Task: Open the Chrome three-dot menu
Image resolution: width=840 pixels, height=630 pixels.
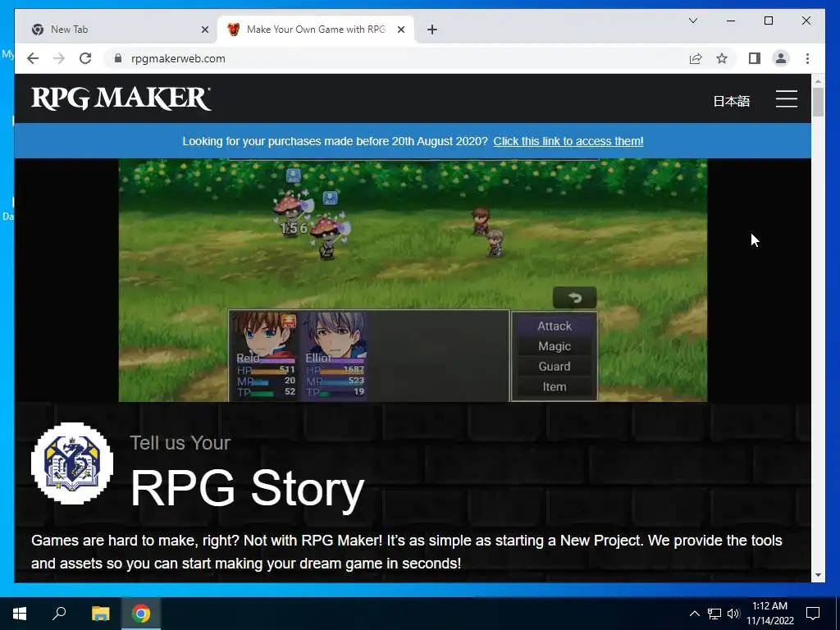Action: 807,58
